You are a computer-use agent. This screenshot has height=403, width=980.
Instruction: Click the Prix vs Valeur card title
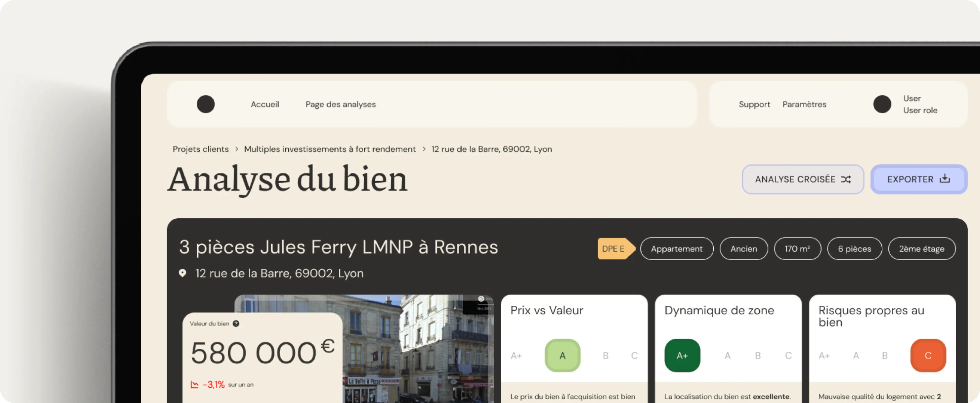click(547, 310)
